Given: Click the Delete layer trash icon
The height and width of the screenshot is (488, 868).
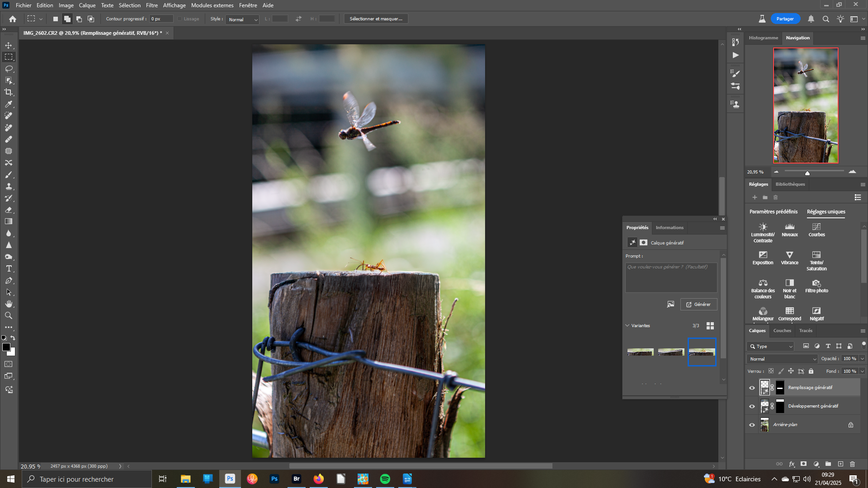Looking at the screenshot, I should point(852,464).
